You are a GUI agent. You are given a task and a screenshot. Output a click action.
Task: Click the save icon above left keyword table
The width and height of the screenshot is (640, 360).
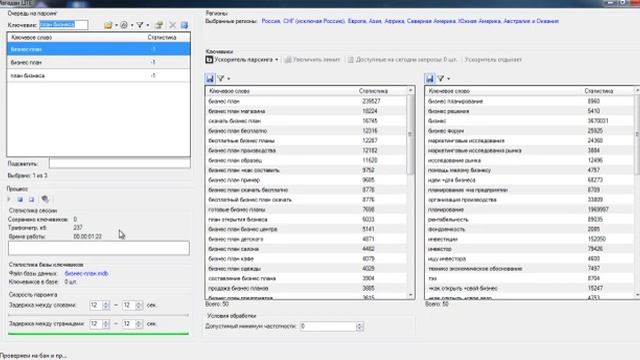[x=210, y=78]
